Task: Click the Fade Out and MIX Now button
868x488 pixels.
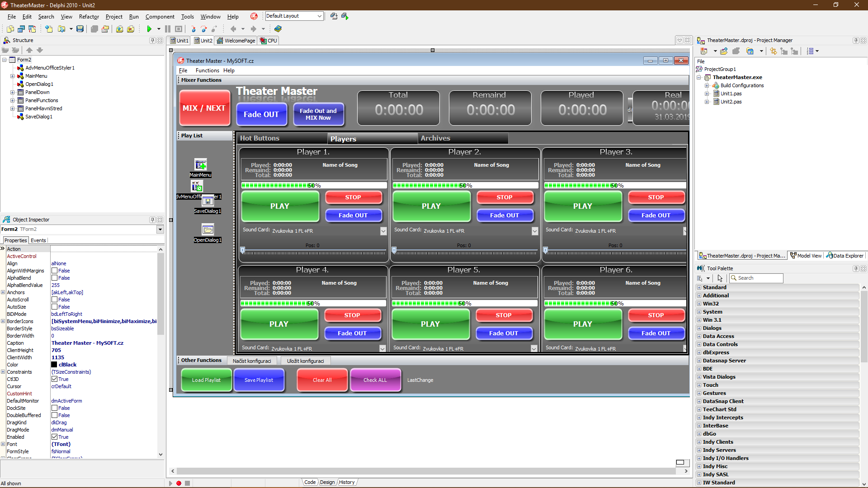Action: 318,114
